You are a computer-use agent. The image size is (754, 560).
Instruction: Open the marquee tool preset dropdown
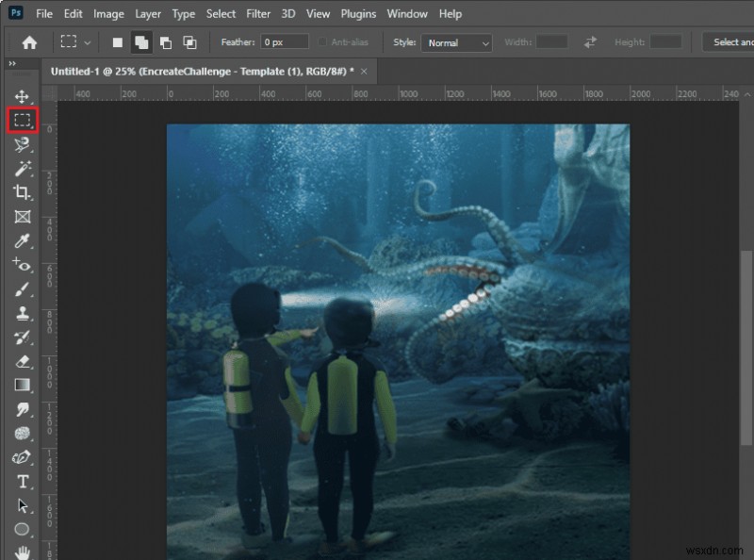pyautogui.click(x=75, y=41)
